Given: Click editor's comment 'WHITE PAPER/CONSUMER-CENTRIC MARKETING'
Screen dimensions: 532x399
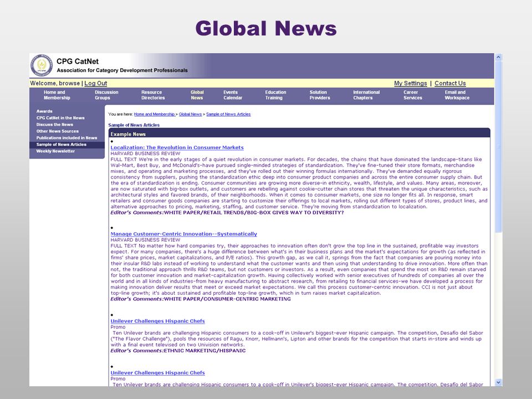Looking at the screenshot, I should tap(227, 299).
